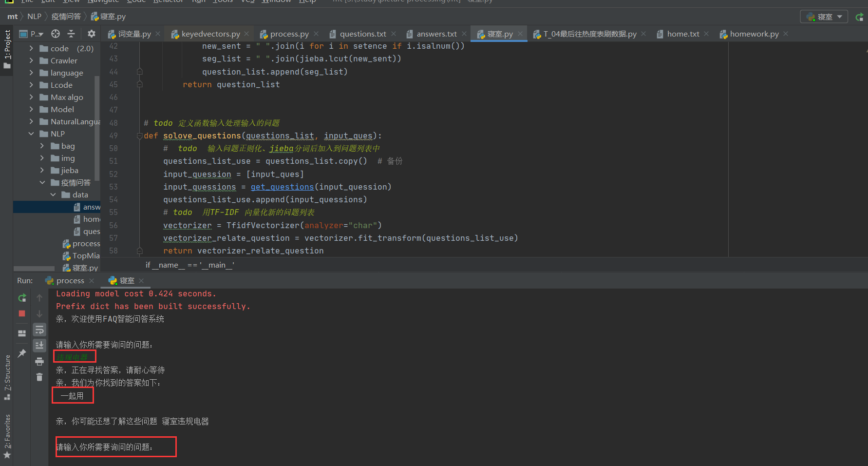Open the 1: Project side tool window

7,49
